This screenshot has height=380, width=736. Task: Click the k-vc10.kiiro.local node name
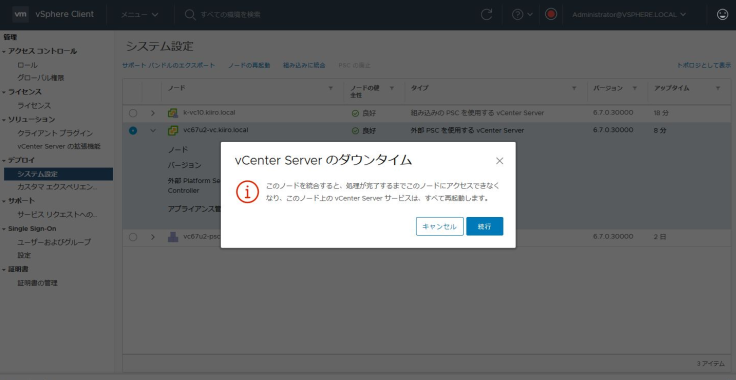coord(209,113)
